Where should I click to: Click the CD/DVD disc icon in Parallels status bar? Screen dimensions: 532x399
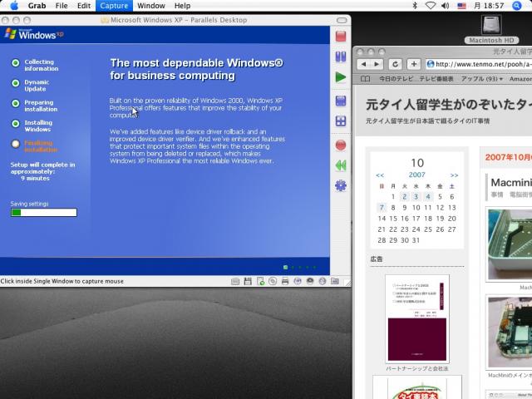pyautogui.click(x=273, y=281)
